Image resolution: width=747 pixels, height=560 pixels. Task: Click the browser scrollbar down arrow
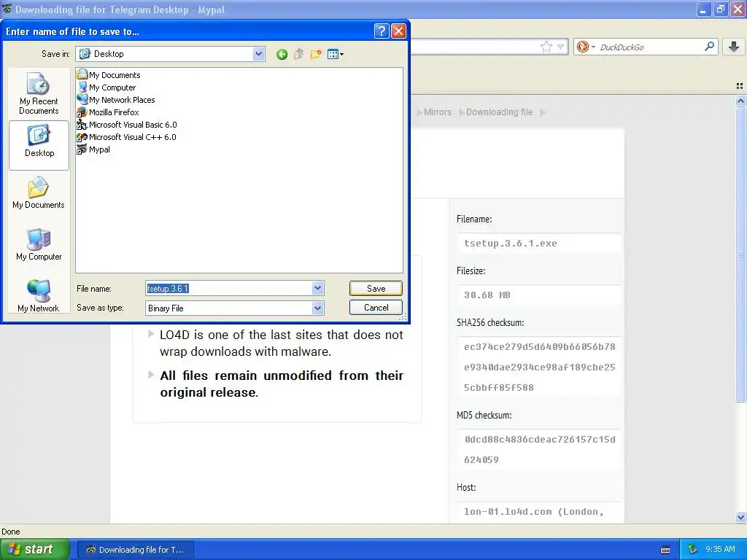pos(741,517)
